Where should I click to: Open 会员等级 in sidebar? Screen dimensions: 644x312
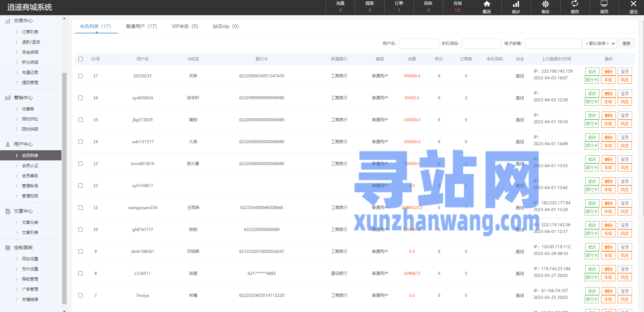[30, 176]
